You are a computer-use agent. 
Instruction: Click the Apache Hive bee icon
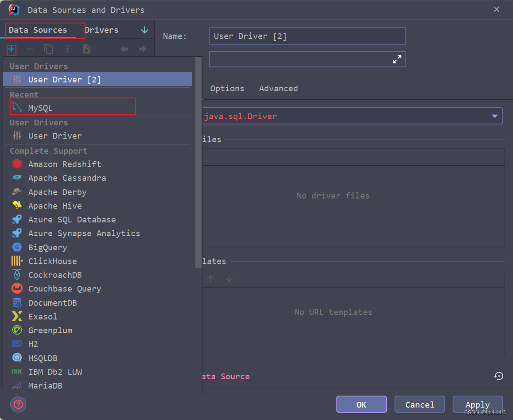click(17, 206)
